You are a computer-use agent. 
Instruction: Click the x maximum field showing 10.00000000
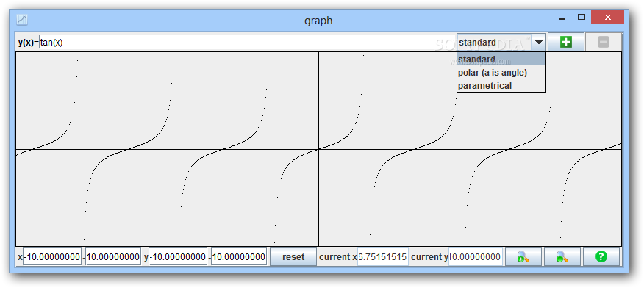(113, 257)
